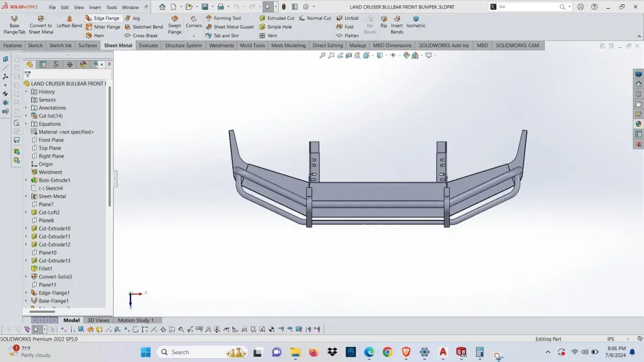The height and width of the screenshot is (362, 644).
Task: Expand the Boss-Extrude1 feature
Action: [26, 180]
